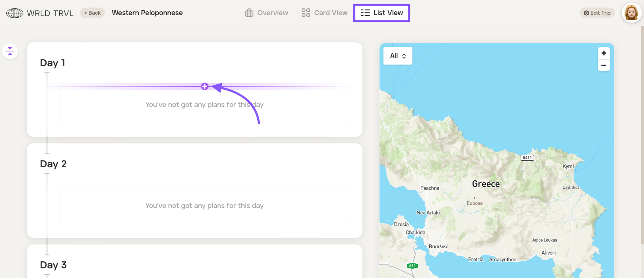Open the user avatar profile
Screen dimensions: 644x278
(631, 13)
